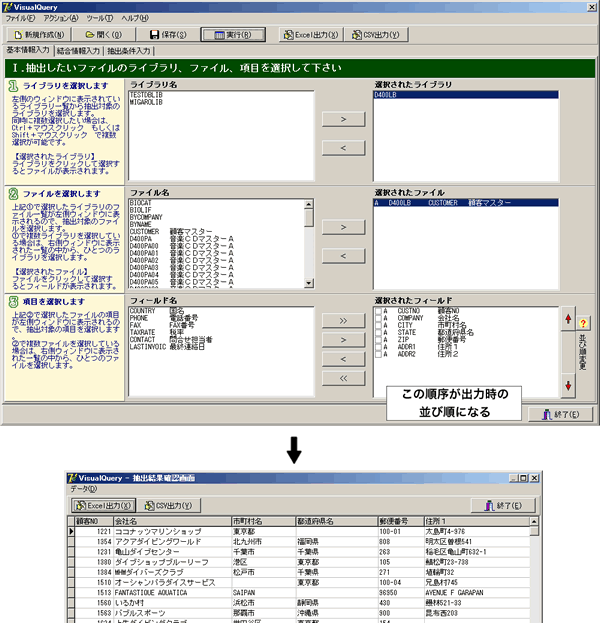The image size is (600, 623).
Task: Click the yellow question mark help icon
Action: (583, 323)
